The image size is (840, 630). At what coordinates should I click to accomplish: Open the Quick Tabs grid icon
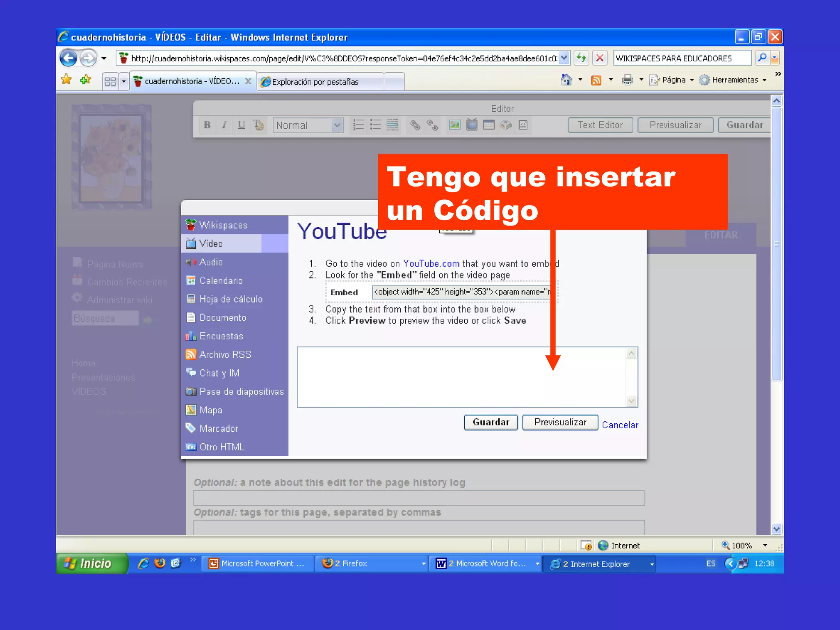[110, 81]
